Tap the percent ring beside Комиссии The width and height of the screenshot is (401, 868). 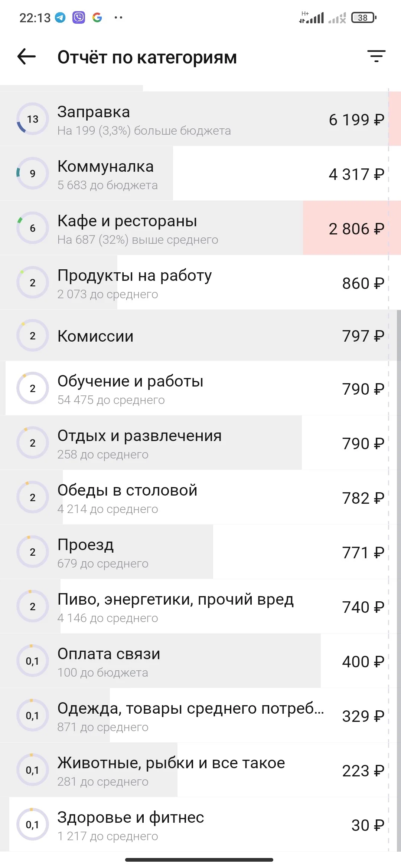[33, 335]
